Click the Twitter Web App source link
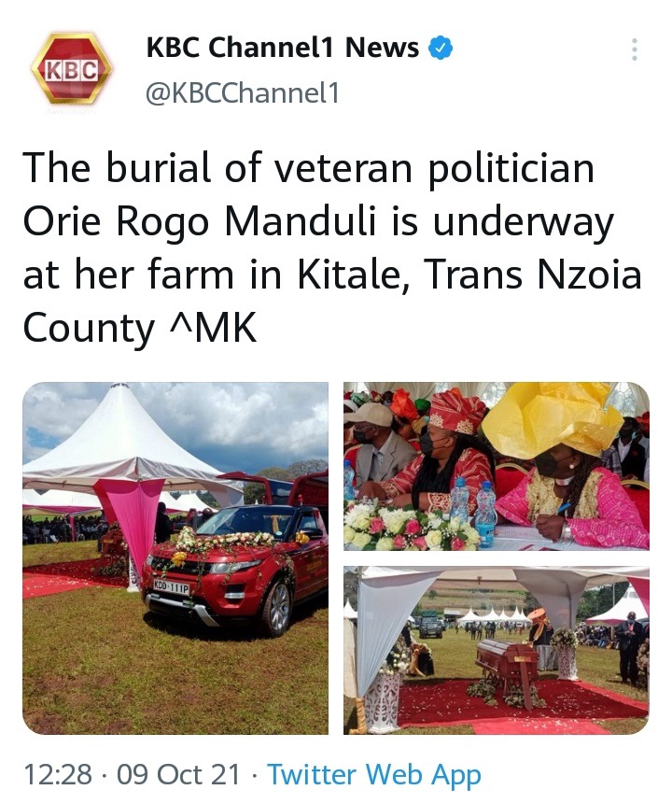 coord(374,774)
